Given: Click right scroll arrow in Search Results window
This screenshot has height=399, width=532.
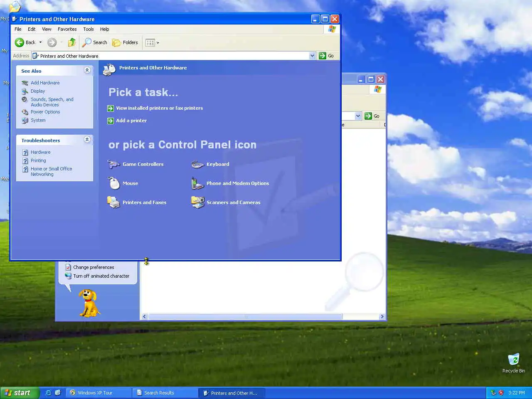Looking at the screenshot, I should (382, 317).
